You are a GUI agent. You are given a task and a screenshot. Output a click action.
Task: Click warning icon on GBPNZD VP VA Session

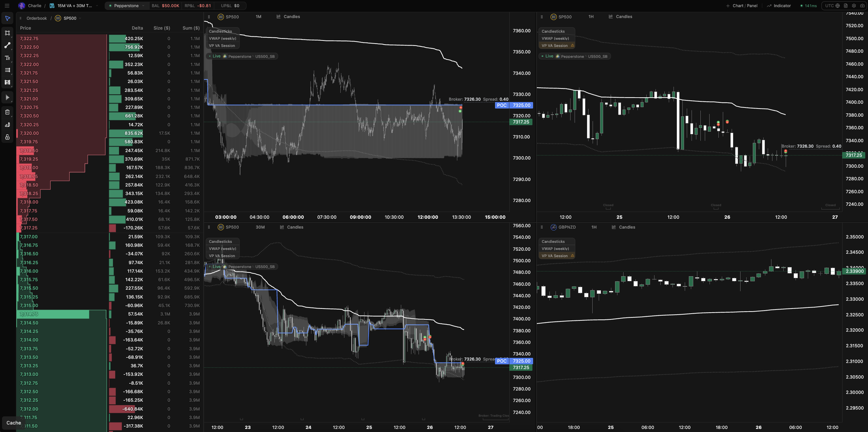click(572, 256)
